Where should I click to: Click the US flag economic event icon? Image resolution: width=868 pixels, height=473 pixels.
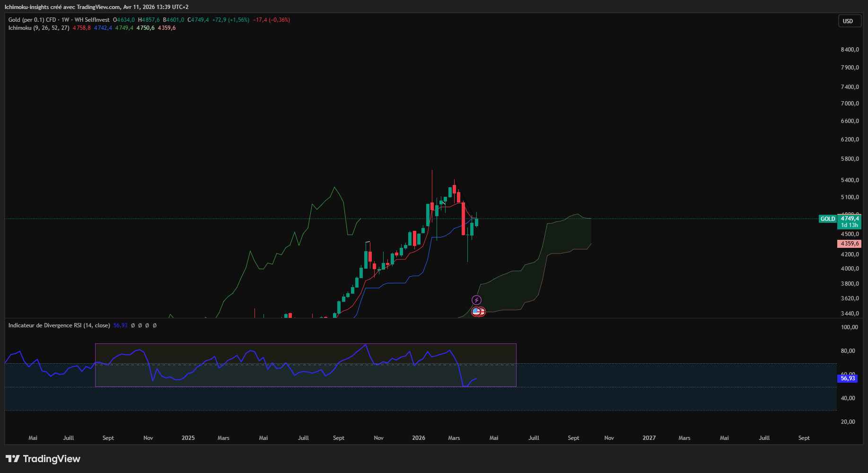(x=476, y=312)
